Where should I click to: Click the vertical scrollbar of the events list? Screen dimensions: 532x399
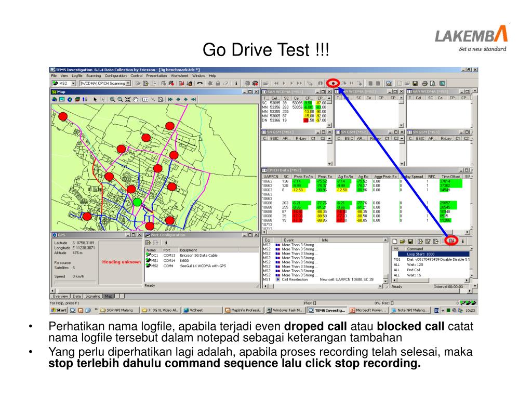pyautogui.click(x=385, y=260)
